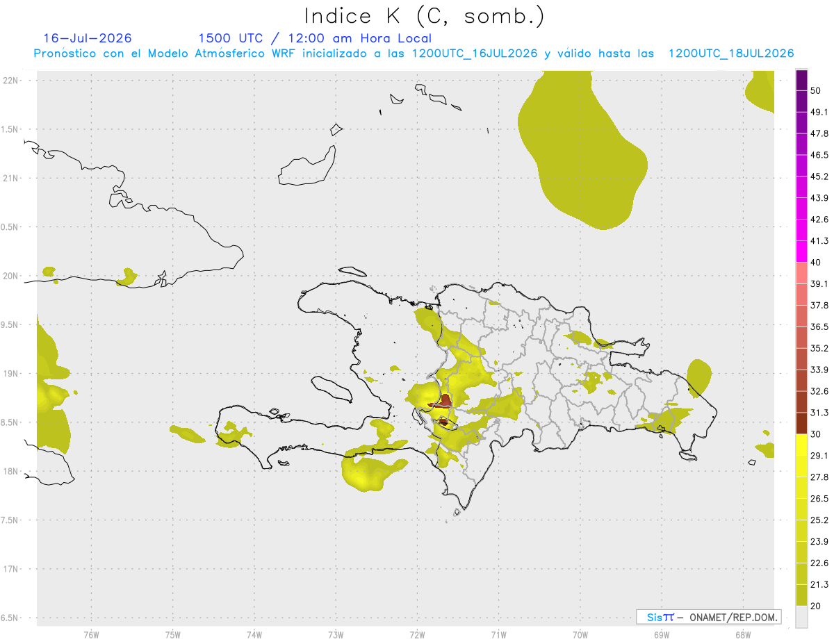Image resolution: width=834 pixels, height=644 pixels.
Task: Click the colorbar value '36.5'
Action: click(819, 327)
